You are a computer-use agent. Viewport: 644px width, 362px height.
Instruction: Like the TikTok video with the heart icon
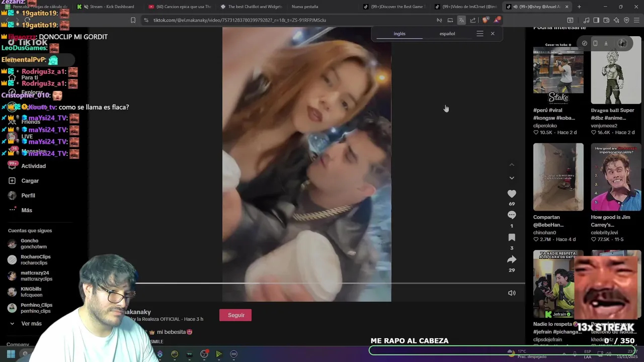512,194
